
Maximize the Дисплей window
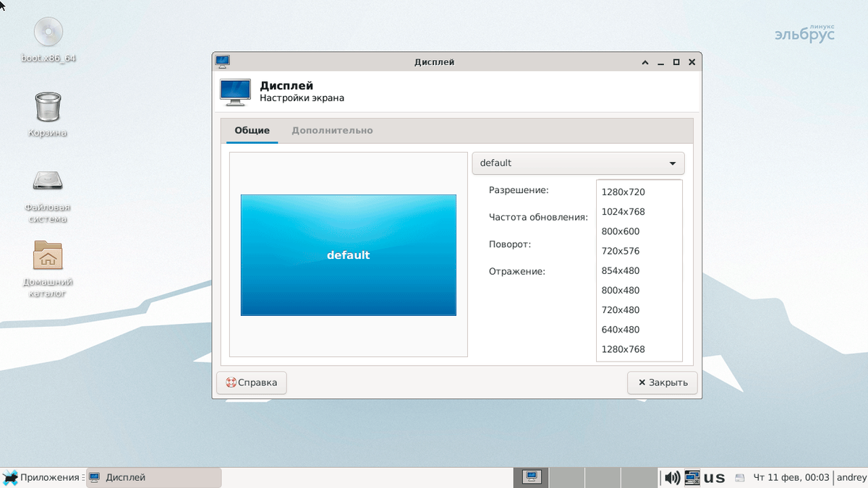click(x=676, y=63)
